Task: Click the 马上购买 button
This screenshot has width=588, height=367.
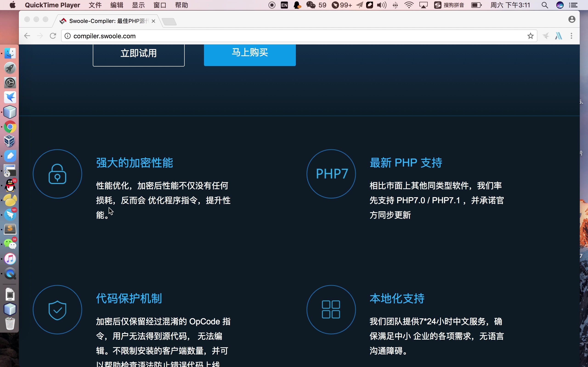Action: (250, 53)
